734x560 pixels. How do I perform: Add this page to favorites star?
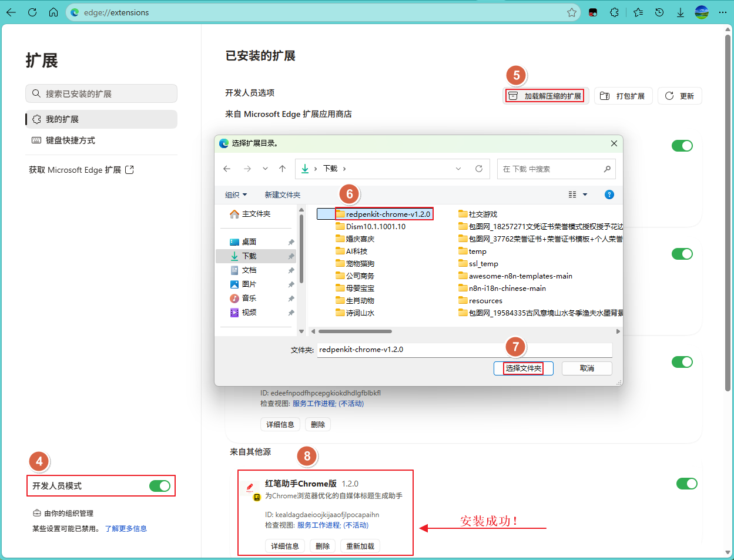571,12
